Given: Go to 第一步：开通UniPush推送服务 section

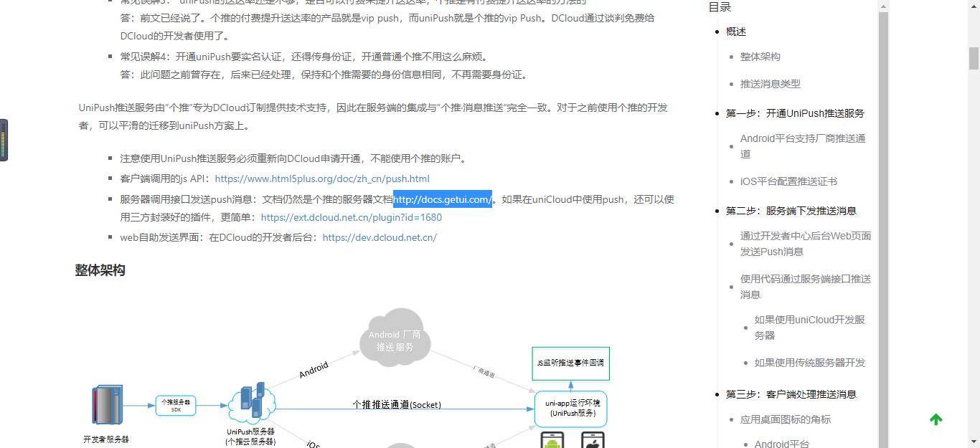Looking at the screenshot, I should (795, 113).
